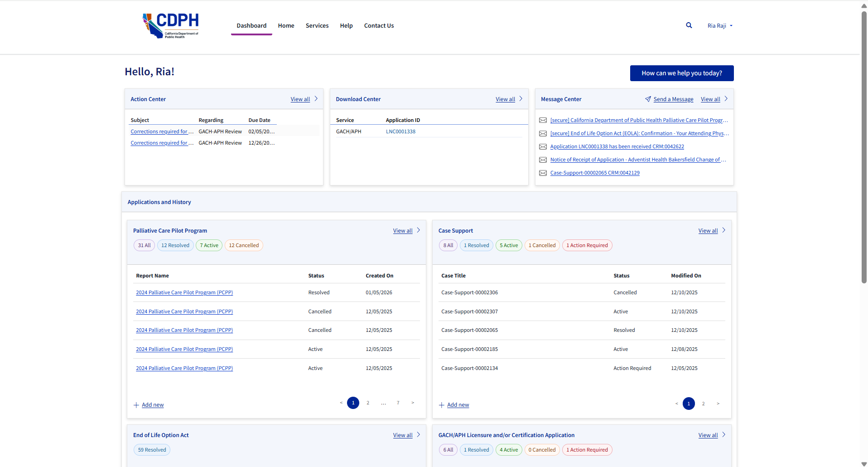The height and width of the screenshot is (467, 868).
Task: Click chevron next to Message Center View all
Action: pos(726,98)
